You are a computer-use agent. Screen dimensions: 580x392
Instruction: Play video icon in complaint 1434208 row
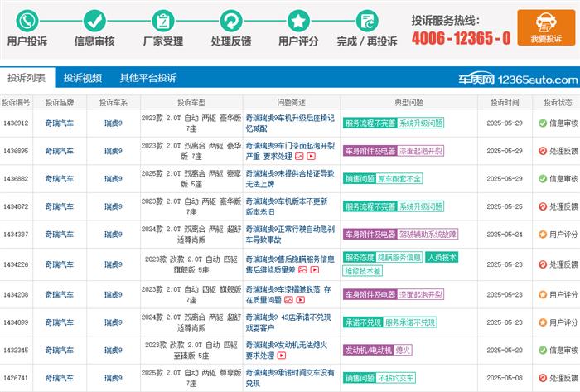point(300,300)
